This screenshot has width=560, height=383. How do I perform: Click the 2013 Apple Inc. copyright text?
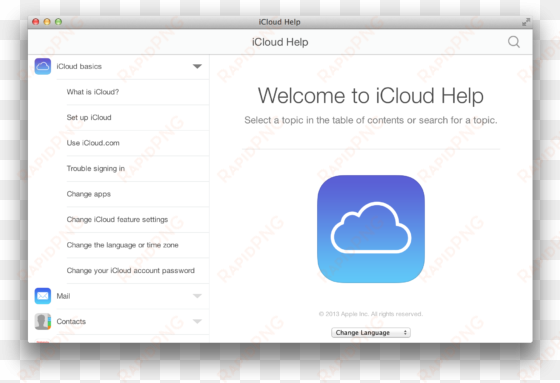coord(371,314)
